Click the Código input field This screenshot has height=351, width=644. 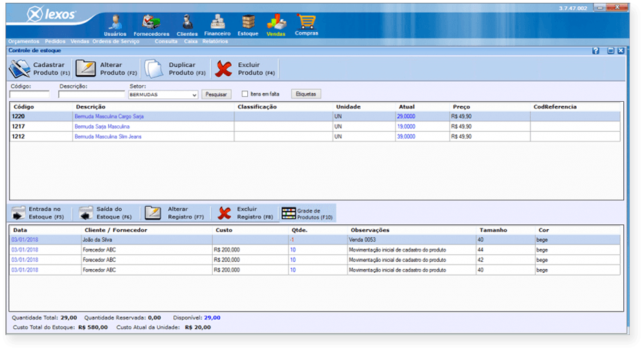(29, 94)
